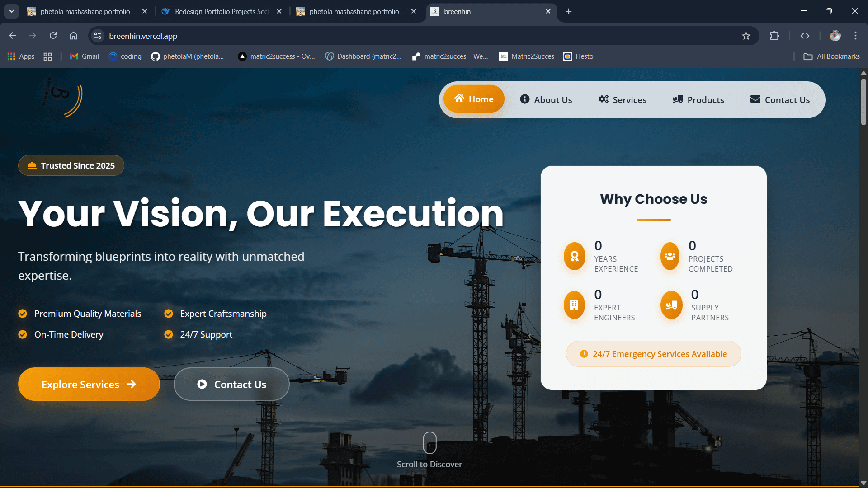Open the All Bookmarks folder
This screenshot has height=488, width=868.
tap(831, 56)
